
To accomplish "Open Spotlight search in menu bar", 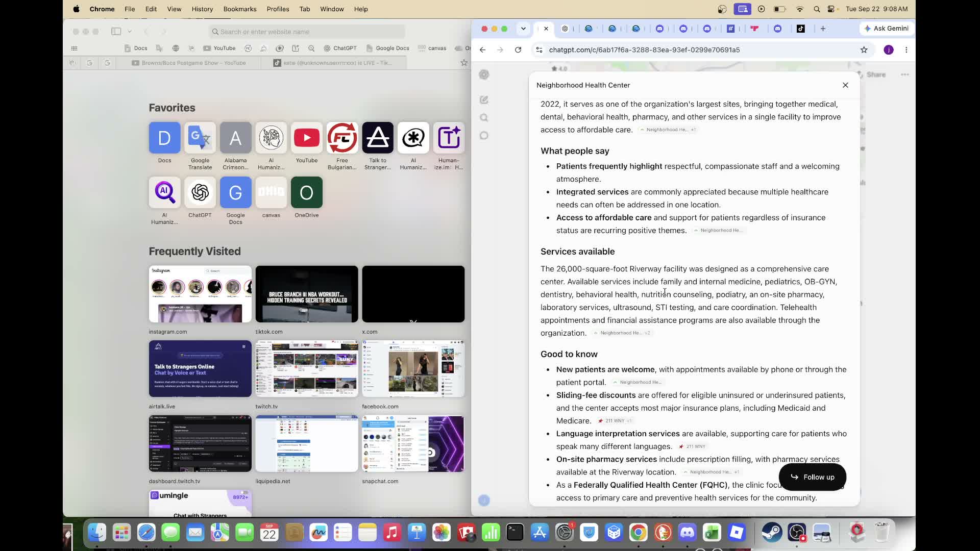I will (x=817, y=9).
